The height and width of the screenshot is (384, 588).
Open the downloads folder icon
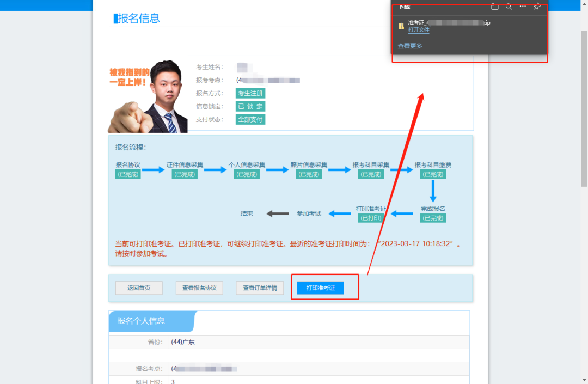pyautogui.click(x=494, y=7)
